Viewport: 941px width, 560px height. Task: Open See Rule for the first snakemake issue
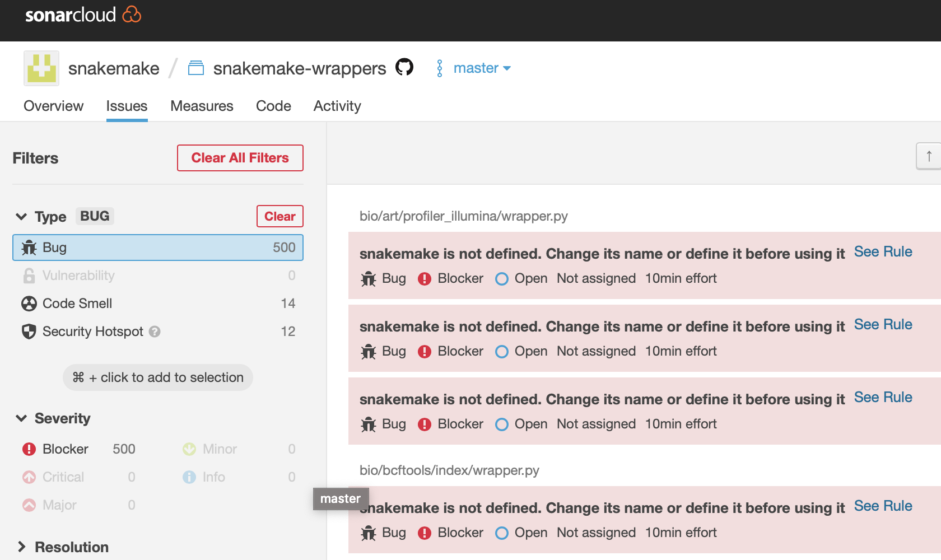pos(883,252)
